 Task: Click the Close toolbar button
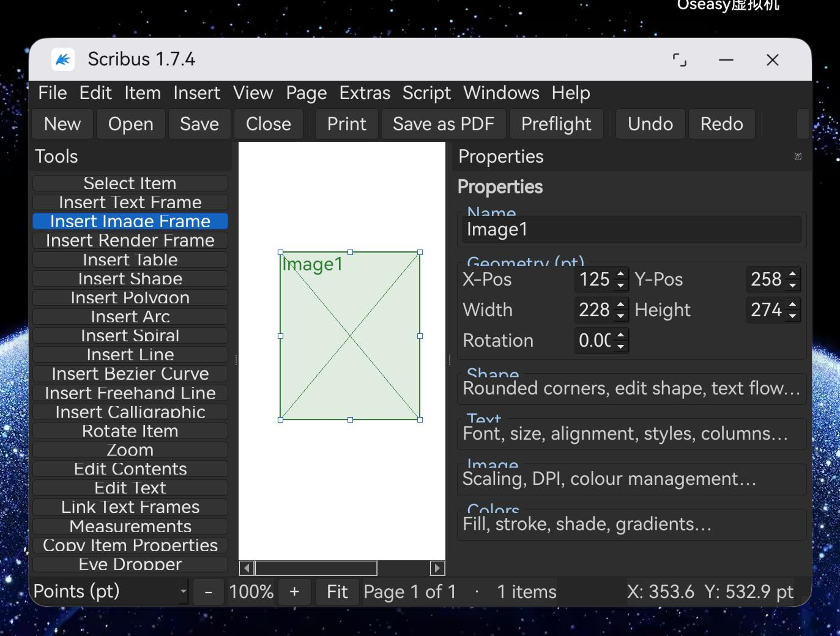[269, 124]
